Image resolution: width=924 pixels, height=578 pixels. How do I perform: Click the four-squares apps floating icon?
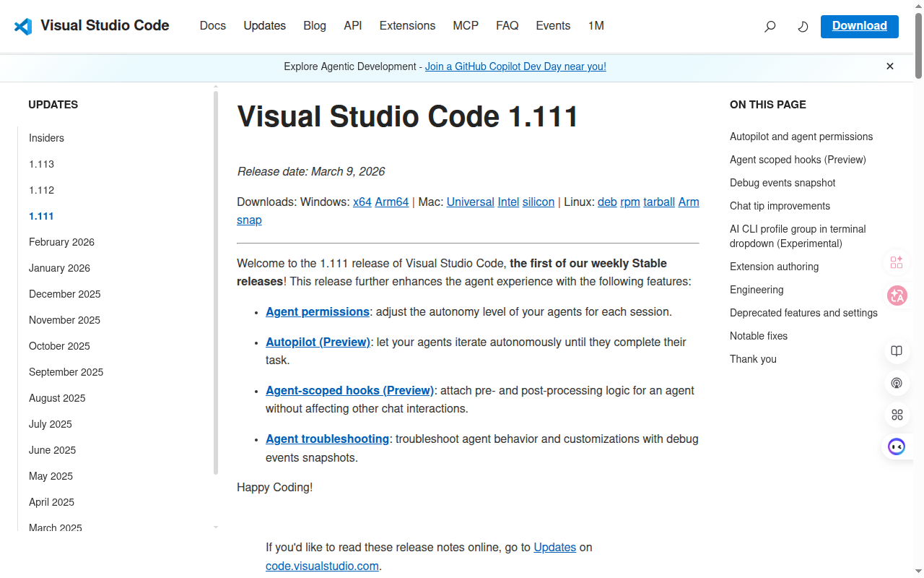(x=897, y=415)
